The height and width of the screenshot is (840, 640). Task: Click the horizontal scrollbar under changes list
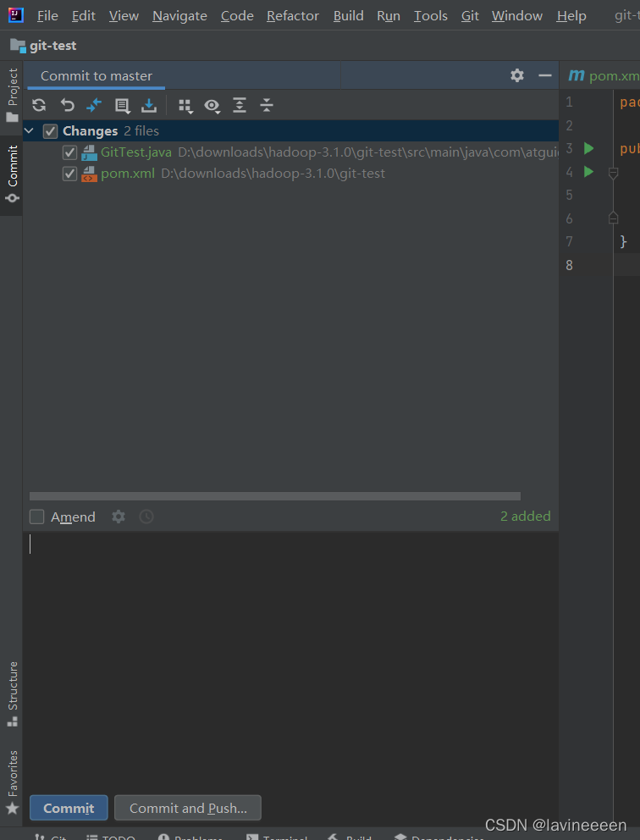pos(275,496)
